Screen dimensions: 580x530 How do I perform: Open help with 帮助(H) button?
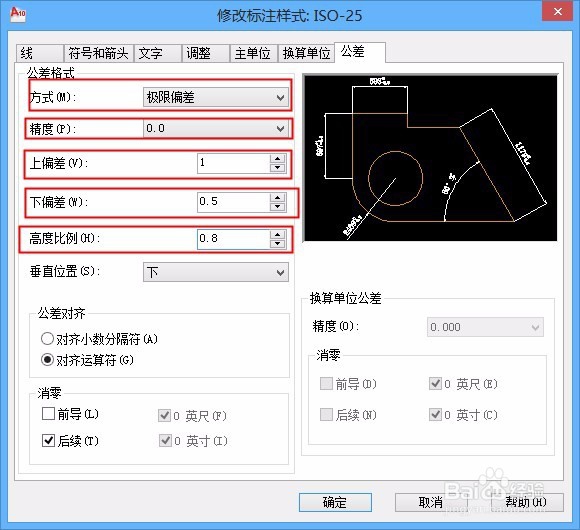click(x=527, y=502)
